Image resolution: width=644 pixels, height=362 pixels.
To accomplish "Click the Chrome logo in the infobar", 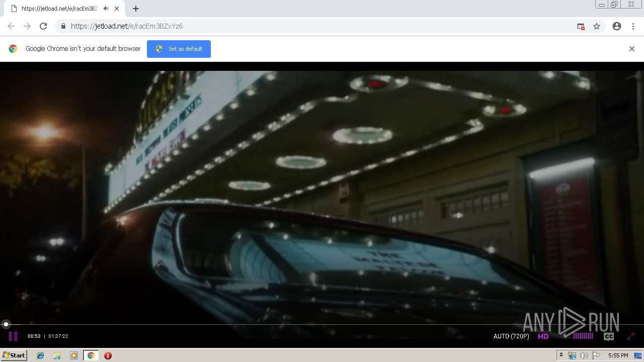I will (x=13, y=49).
